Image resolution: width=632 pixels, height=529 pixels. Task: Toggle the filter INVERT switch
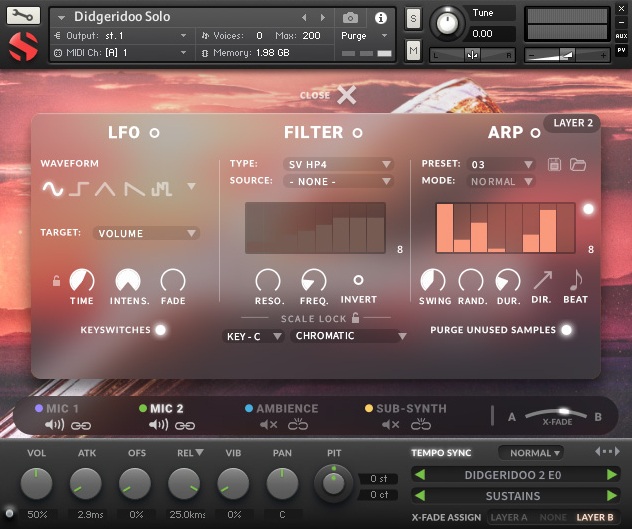358,280
